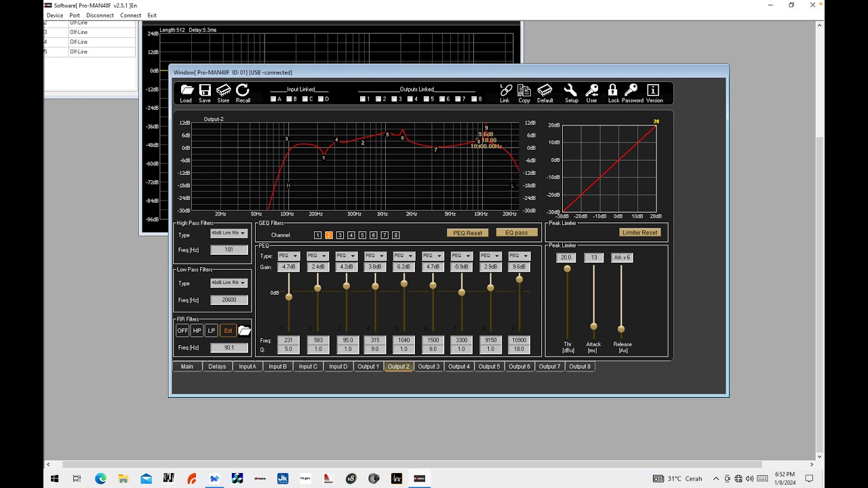868x488 pixels.
Task: Select FIR Ext filter button
Action: 228,331
